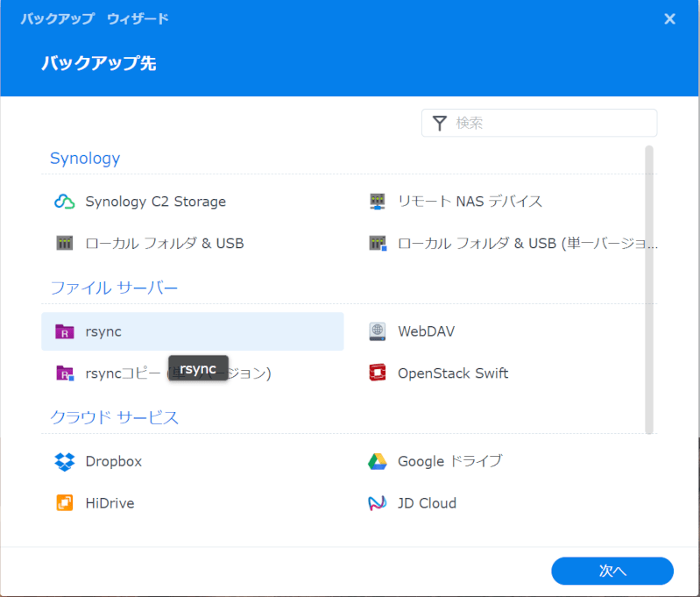Click the purple rsync folder icon
The width and height of the screenshot is (700, 597).
(x=64, y=331)
